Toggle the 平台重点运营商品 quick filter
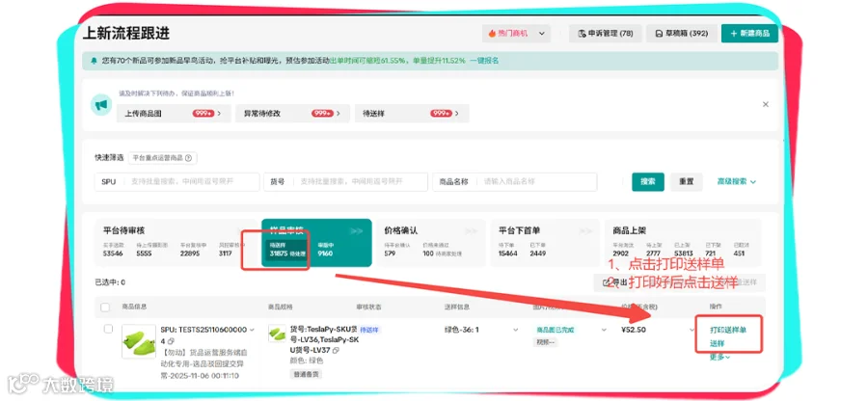Image resolution: width=868 pixels, height=401 pixels. tap(163, 158)
